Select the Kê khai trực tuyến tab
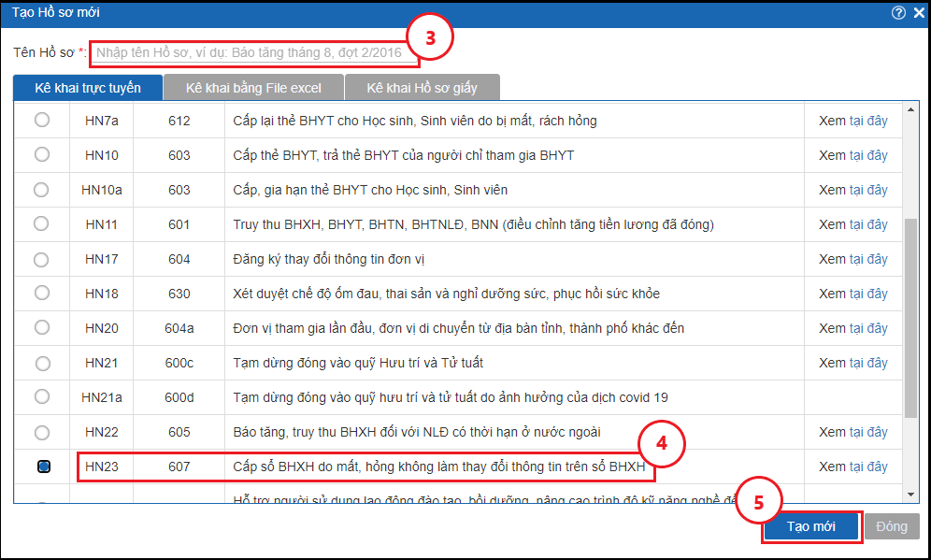931x560 pixels. pyautogui.click(x=88, y=88)
